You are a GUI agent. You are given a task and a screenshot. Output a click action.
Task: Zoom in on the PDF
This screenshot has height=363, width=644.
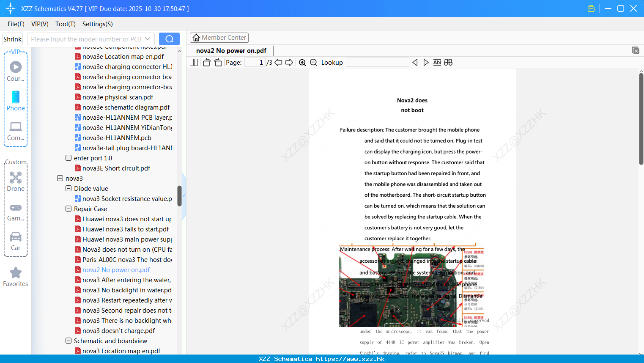(x=302, y=63)
